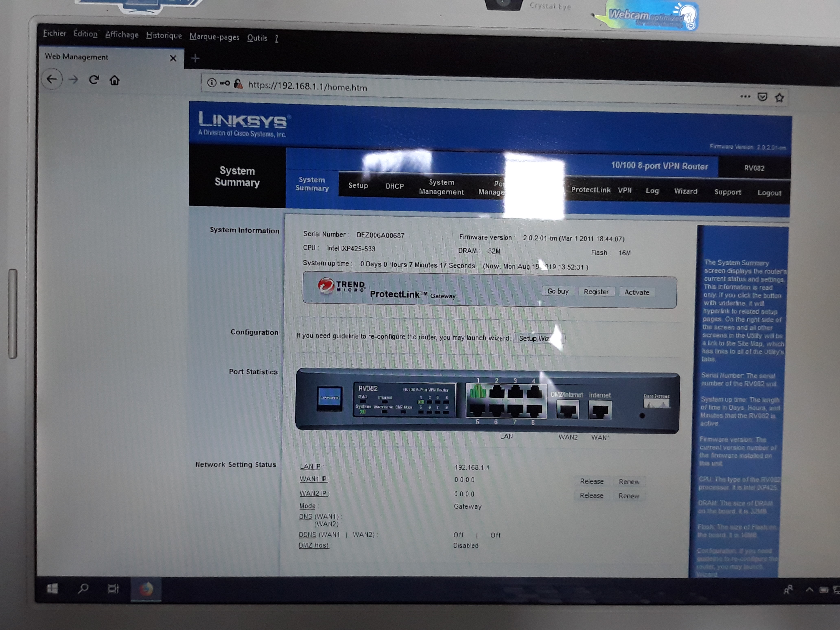This screenshot has width=840, height=630.
Task: Open the Windows taskbar search
Action: coord(83,589)
